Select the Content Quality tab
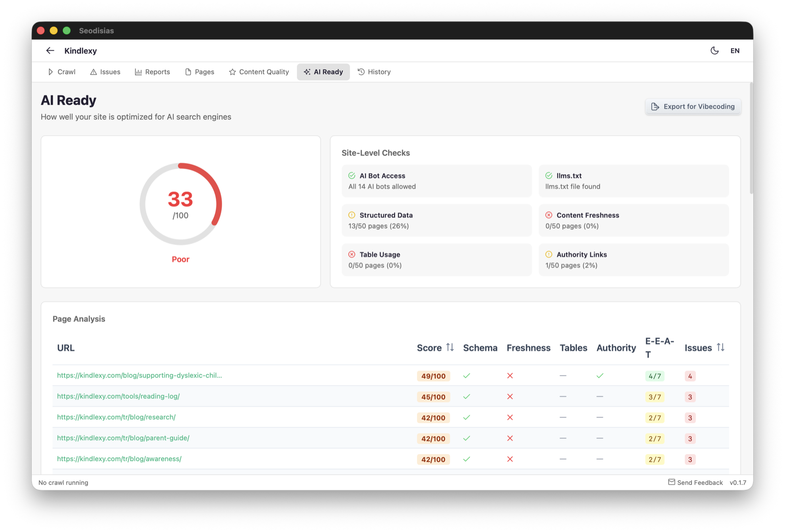 click(x=259, y=72)
